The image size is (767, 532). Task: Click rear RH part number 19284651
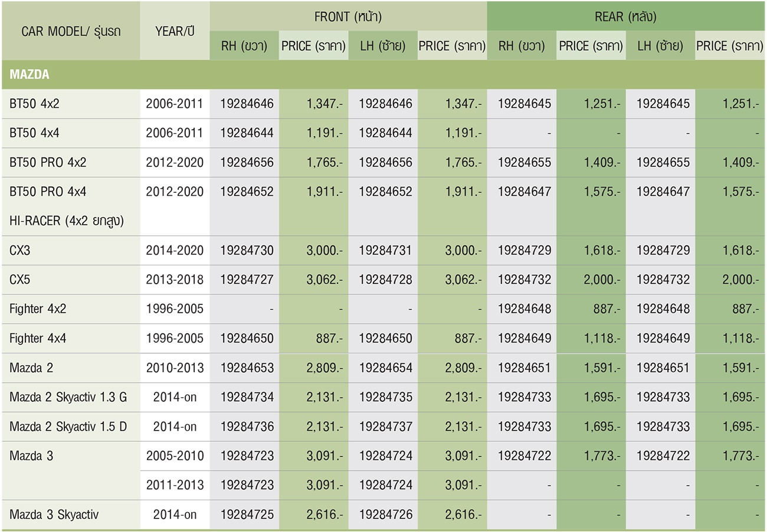(525, 368)
